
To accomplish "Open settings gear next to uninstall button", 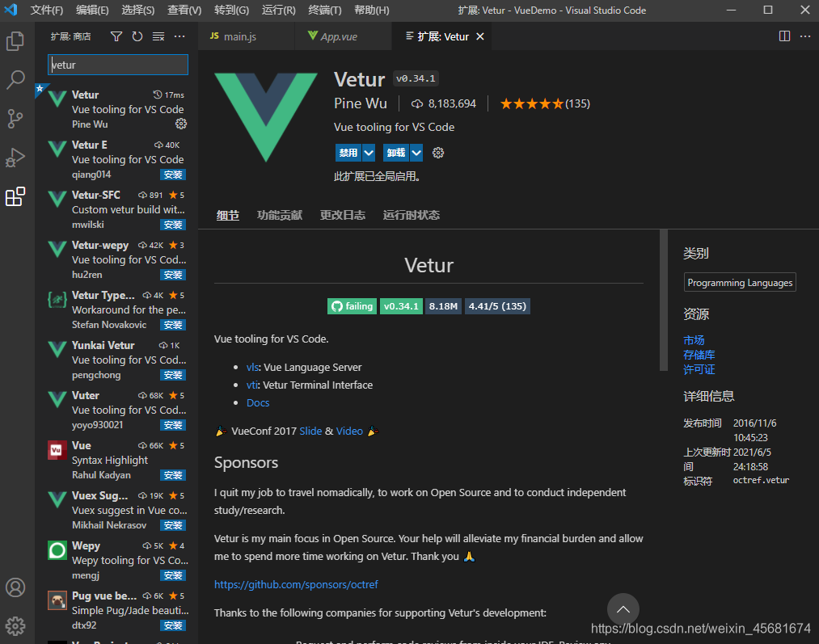I will coord(437,153).
